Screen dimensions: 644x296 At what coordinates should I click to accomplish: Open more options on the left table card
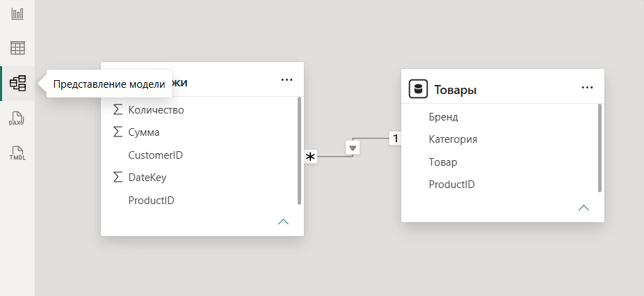[287, 80]
